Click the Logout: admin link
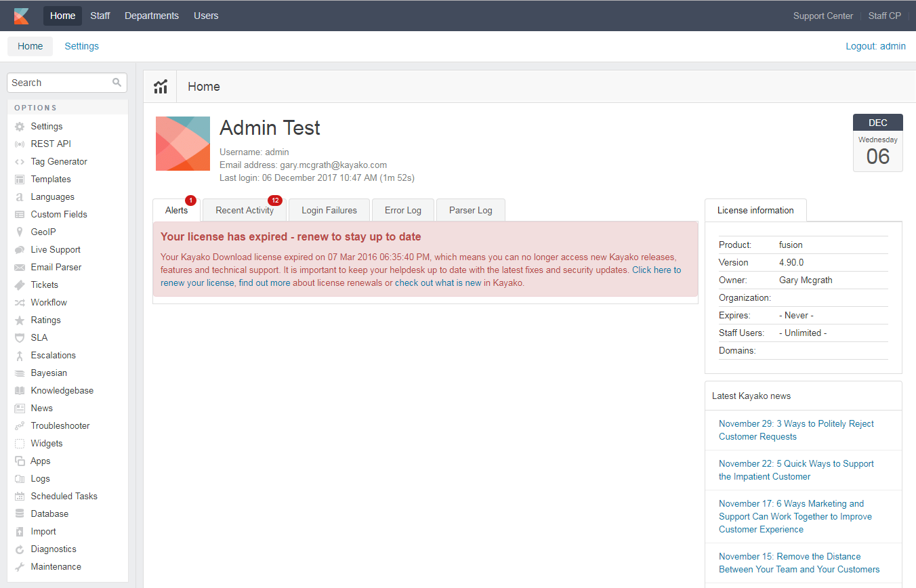 [x=875, y=46]
